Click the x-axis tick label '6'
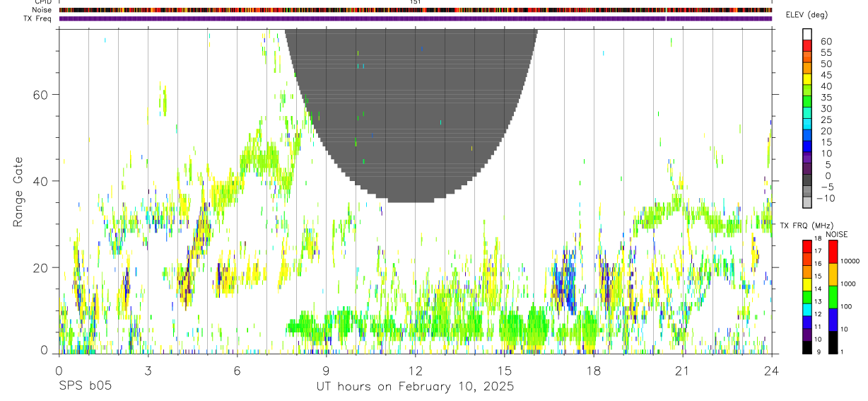The height and width of the screenshot is (401, 868). 237,371
